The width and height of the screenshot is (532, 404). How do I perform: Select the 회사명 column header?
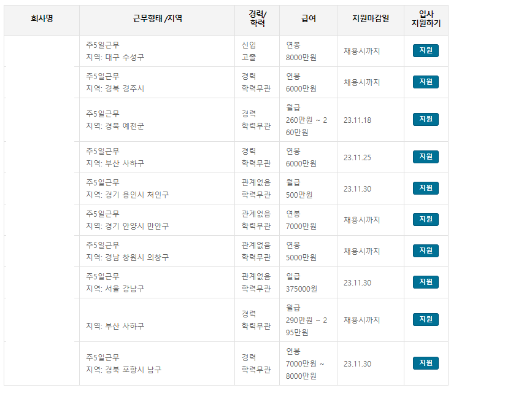pyautogui.click(x=42, y=20)
